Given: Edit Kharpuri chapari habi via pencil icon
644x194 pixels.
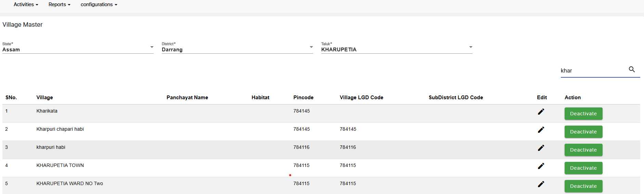Looking at the screenshot, I should (x=541, y=130).
